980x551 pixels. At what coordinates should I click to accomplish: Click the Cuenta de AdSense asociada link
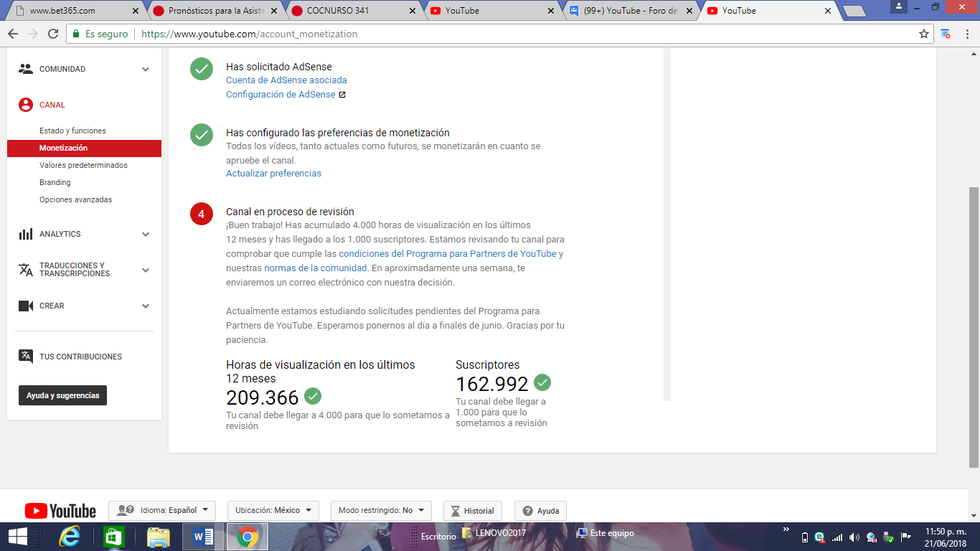coord(286,80)
